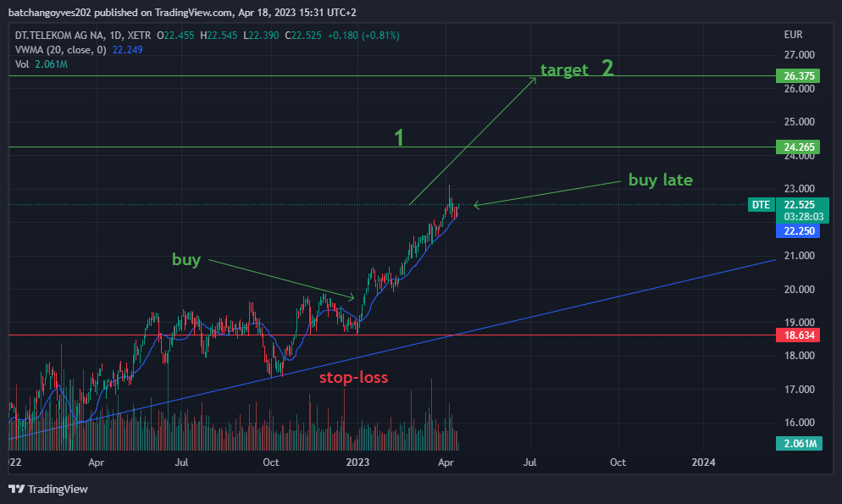
Task: Click the TradingView logo at bottom left
Action: point(47,489)
